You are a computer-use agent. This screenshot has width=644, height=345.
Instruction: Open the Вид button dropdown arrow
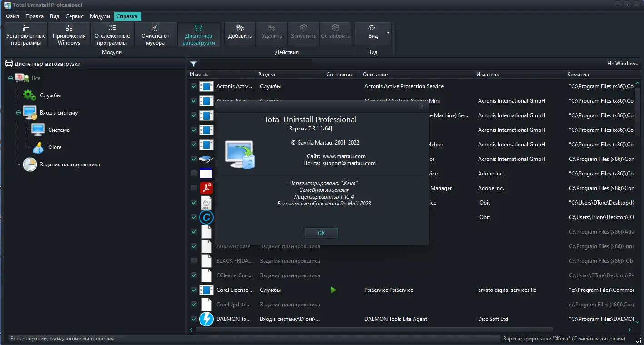(x=388, y=33)
